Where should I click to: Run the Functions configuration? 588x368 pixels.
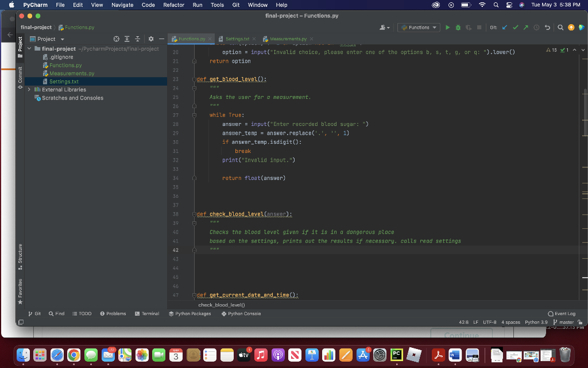pos(447,26)
